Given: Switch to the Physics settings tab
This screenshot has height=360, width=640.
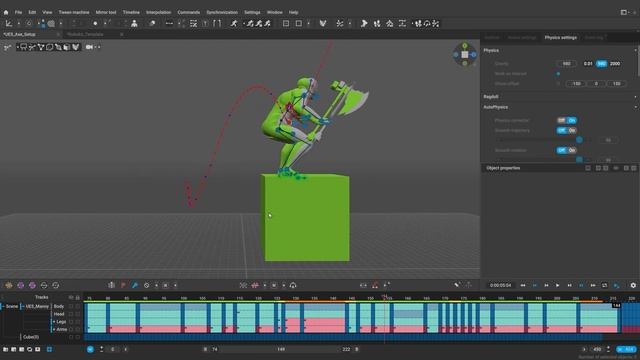Looking at the screenshot, I should (x=560, y=38).
